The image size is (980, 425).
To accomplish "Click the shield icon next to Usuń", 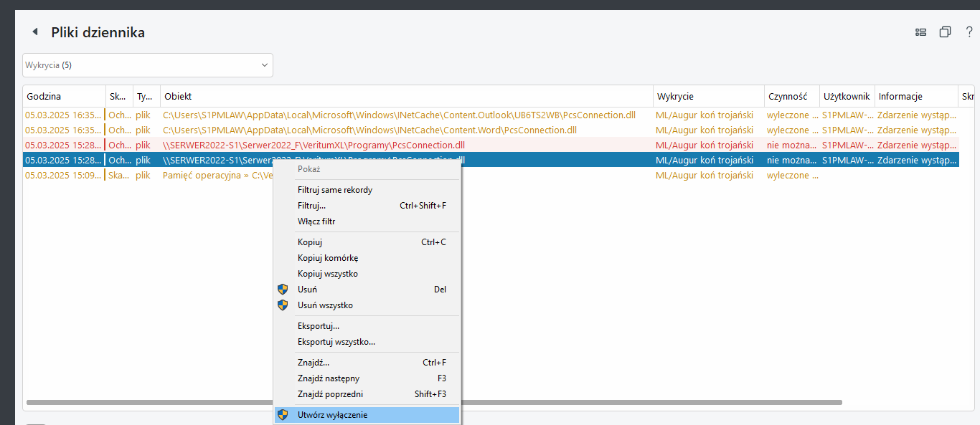I will [x=283, y=290].
